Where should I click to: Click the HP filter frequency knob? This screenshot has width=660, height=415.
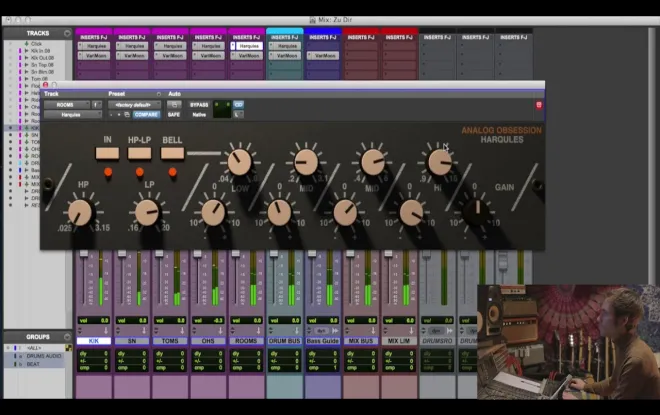point(80,213)
